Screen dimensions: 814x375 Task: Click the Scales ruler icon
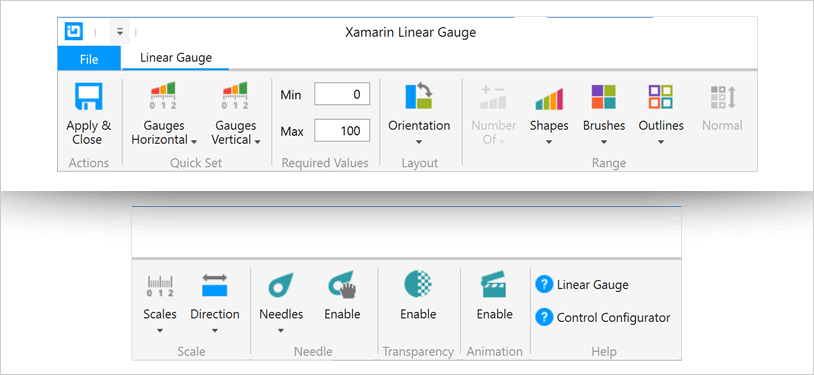pos(160,286)
